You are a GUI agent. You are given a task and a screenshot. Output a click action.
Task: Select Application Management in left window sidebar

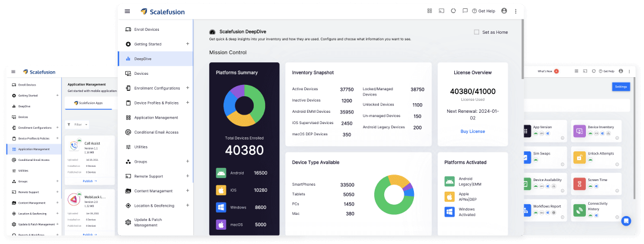tap(34, 149)
